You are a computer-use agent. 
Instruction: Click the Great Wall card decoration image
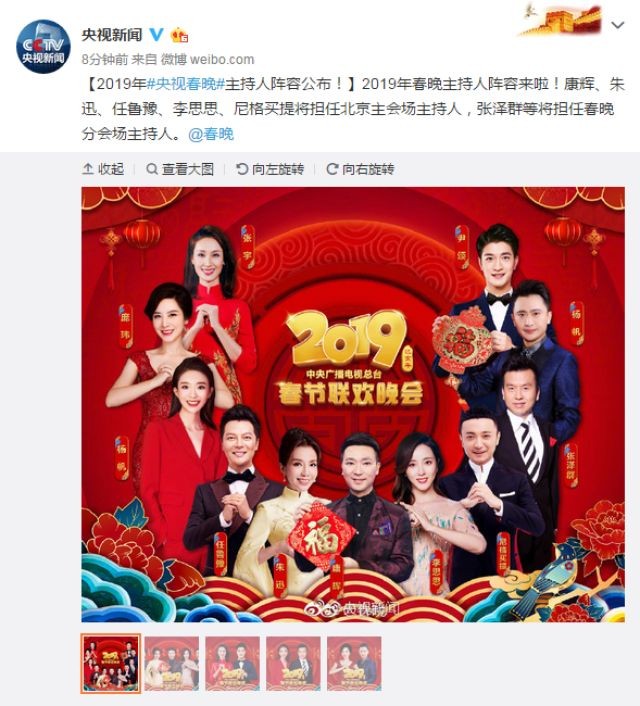point(560,21)
